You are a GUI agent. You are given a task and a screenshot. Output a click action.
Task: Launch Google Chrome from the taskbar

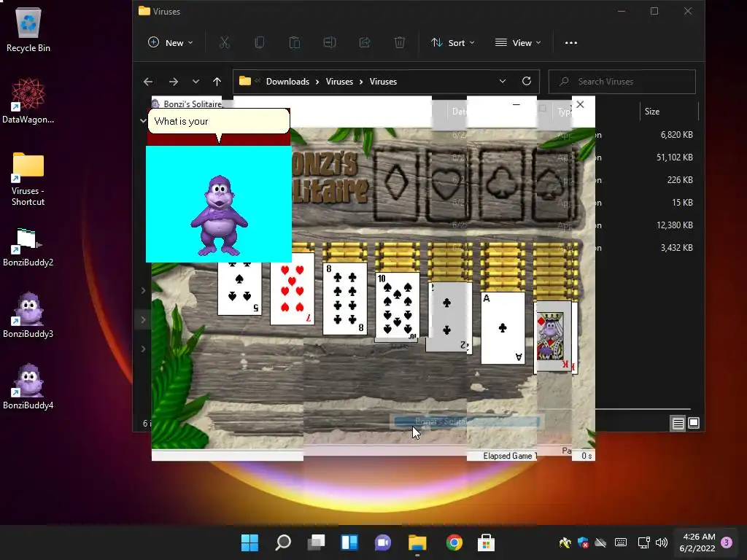point(454,542)
